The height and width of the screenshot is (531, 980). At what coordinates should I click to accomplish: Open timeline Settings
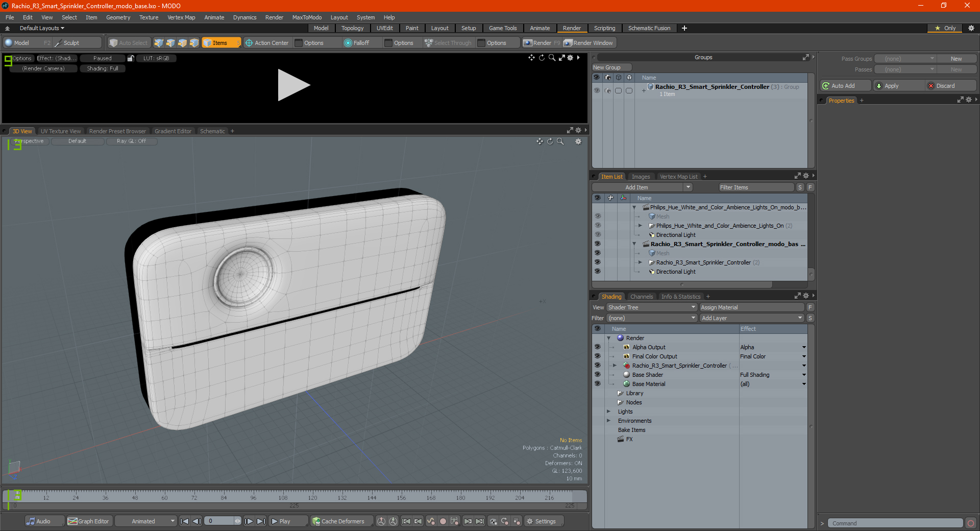[x=544, y=521]
